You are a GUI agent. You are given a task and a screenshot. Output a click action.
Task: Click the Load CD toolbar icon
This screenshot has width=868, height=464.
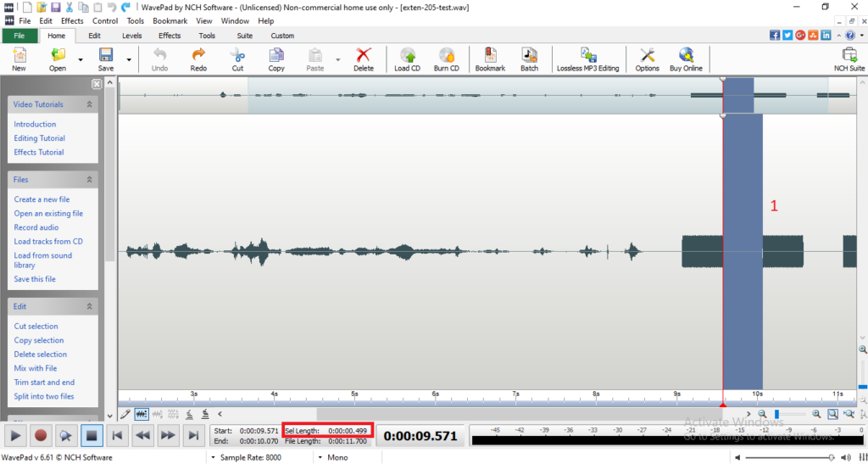[x=407, y=59]
